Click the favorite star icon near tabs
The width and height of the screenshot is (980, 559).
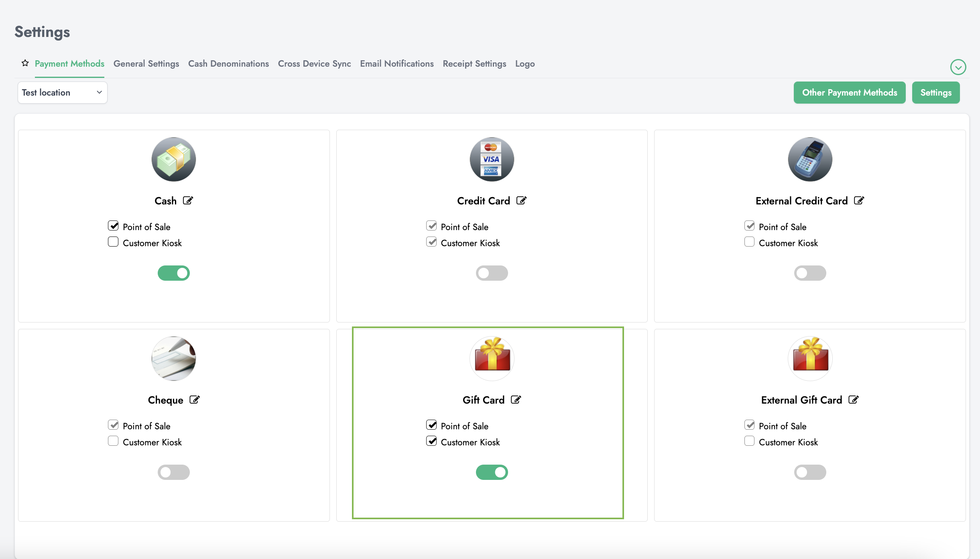(x=25, y=63)
